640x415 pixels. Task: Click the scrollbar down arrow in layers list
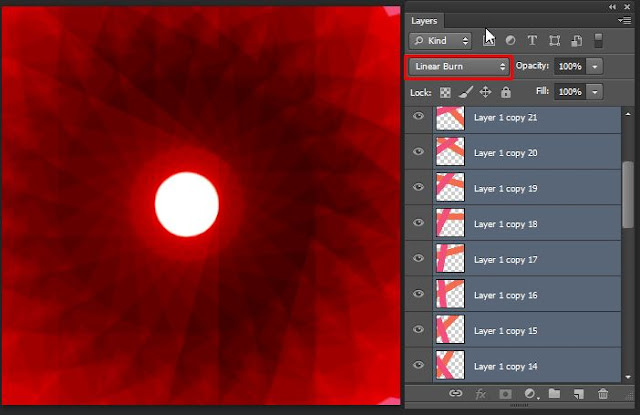coord(628,377)
